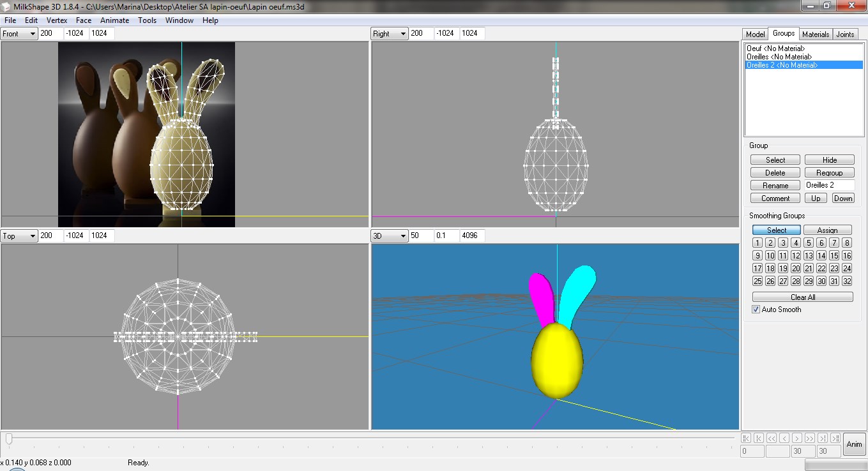Step back one frame with < button
The width and height of the screenshot is (868, 471).
(x=784, y=438)
